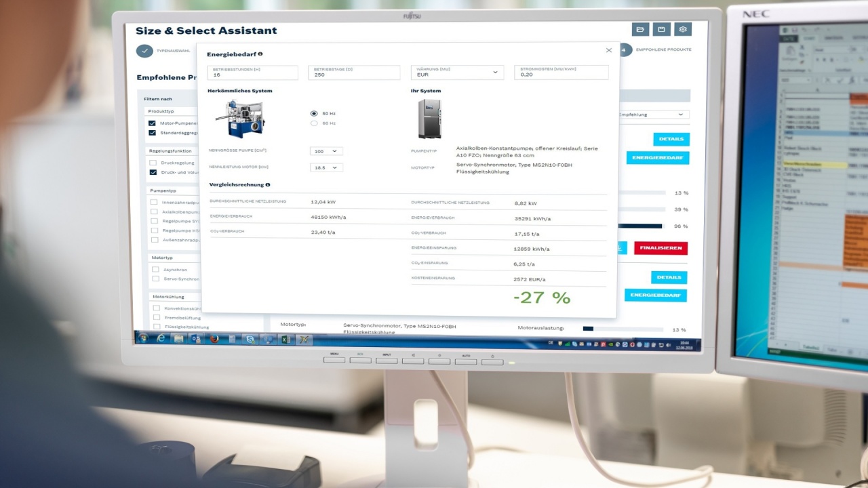Open Skype from the Windows taskbar
868x488 pixels.
tap(250, 338)
